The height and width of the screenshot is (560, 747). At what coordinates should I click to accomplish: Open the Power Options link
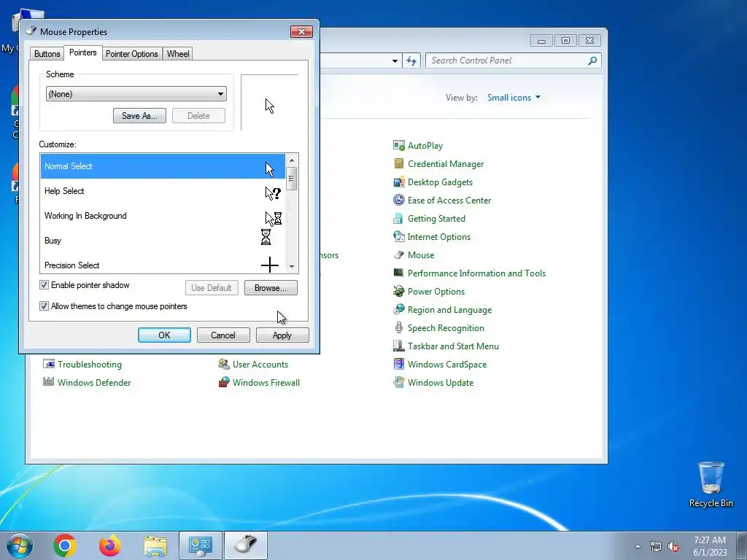click(x=436, y=292)
